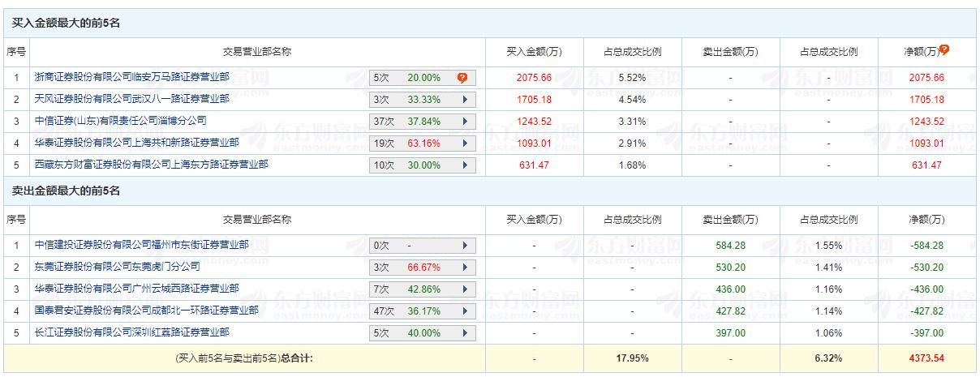
Task: Expand the 0次 arrow for 中信建投证券
Action: click(x=465, y=246)
